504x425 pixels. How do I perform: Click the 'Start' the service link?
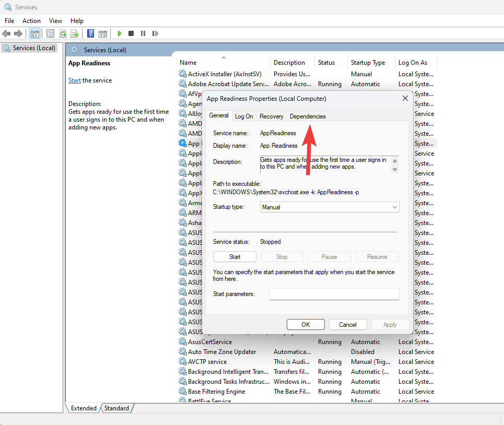[74, 80]
